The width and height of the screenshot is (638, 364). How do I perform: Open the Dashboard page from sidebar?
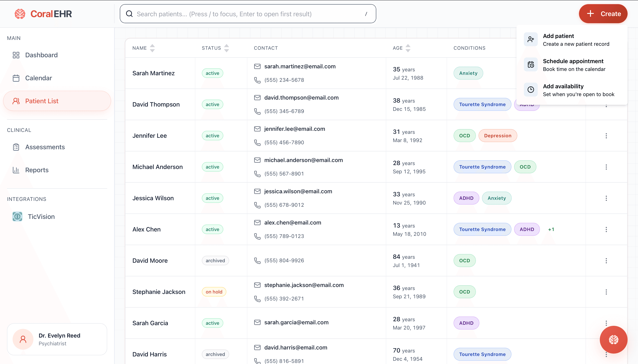pyautogui.click(x=41, y=55)
